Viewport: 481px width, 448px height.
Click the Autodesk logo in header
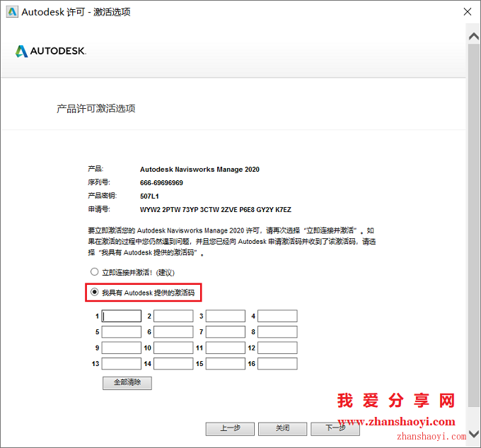pyautogui.click(x=51, y=51)
